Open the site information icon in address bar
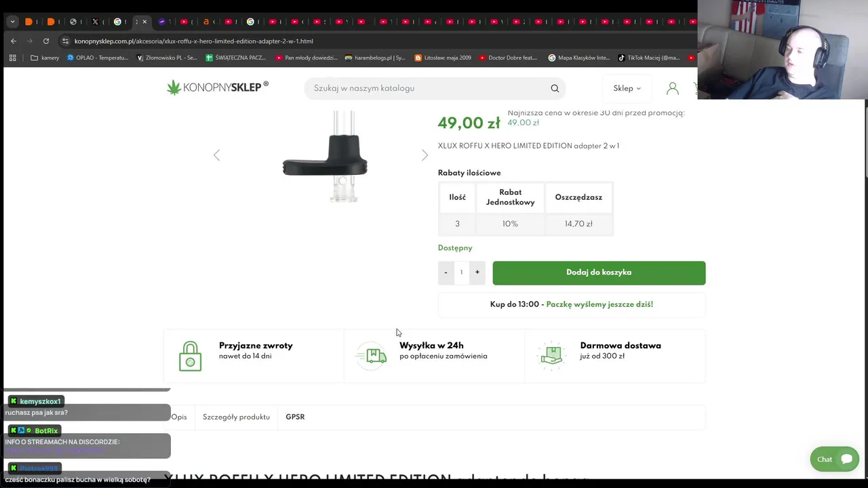 65,41
